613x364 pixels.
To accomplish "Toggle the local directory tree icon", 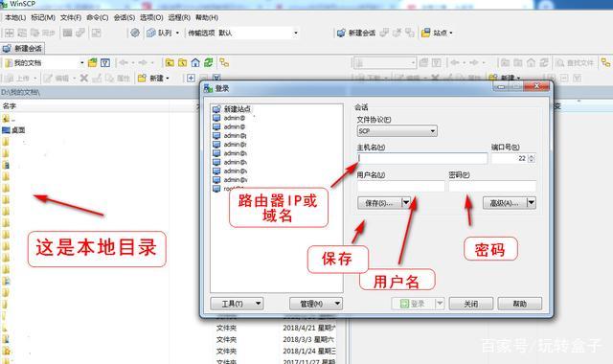I will (224, 62).
